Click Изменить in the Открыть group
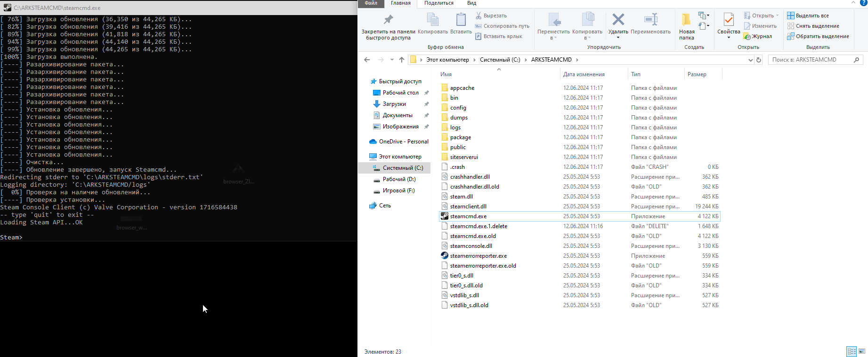 point(761,26)
